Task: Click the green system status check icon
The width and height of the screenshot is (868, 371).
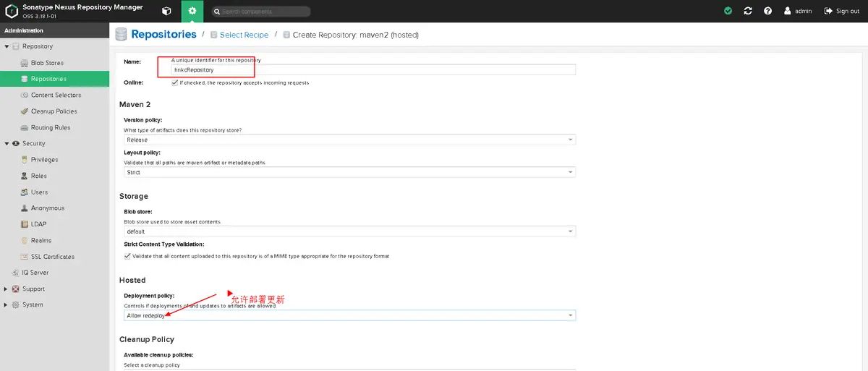Action: [728, 11]
